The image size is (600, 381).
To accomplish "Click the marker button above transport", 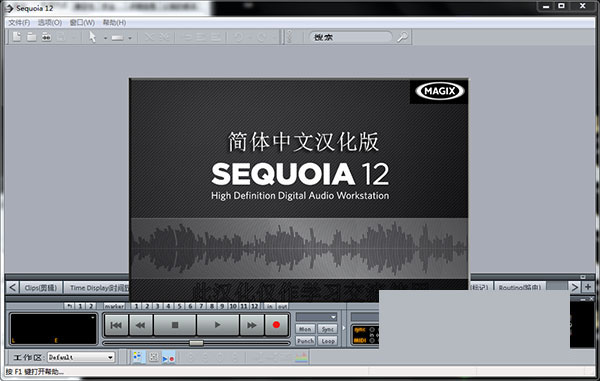I will 114,306.
